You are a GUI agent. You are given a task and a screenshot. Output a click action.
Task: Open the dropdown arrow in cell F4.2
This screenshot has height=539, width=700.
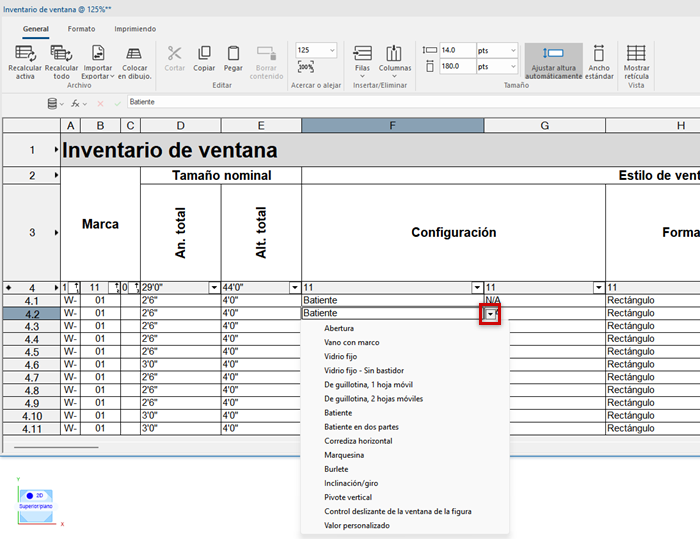pos(490,314)
